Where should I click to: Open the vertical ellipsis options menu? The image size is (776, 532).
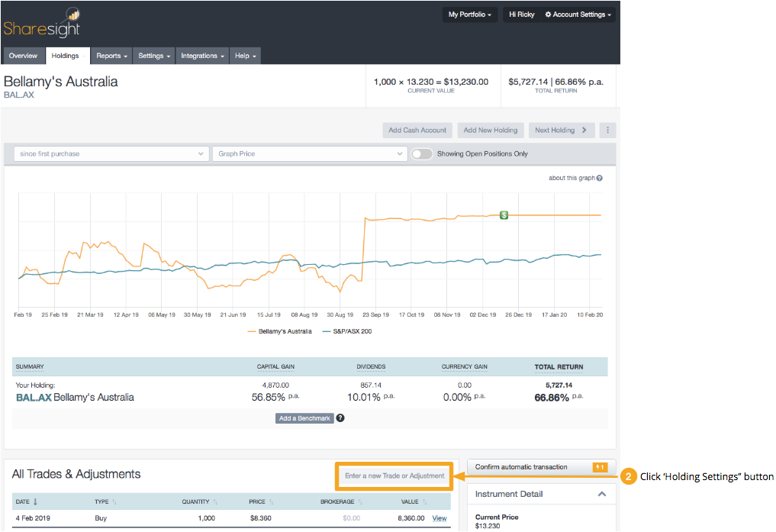(x=607, y=130)
